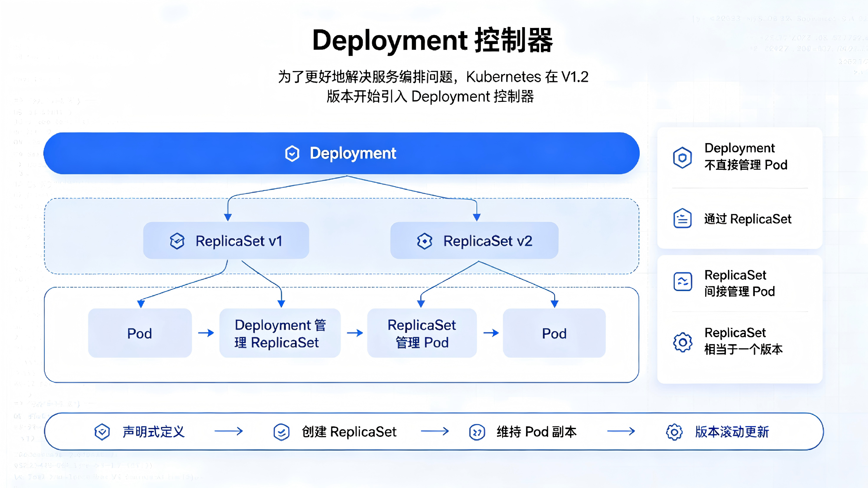Screen dimensions: 868x488
Task: Click the text "ReplicaSet 间接管理 Pod"
Action: pos(740,283)
